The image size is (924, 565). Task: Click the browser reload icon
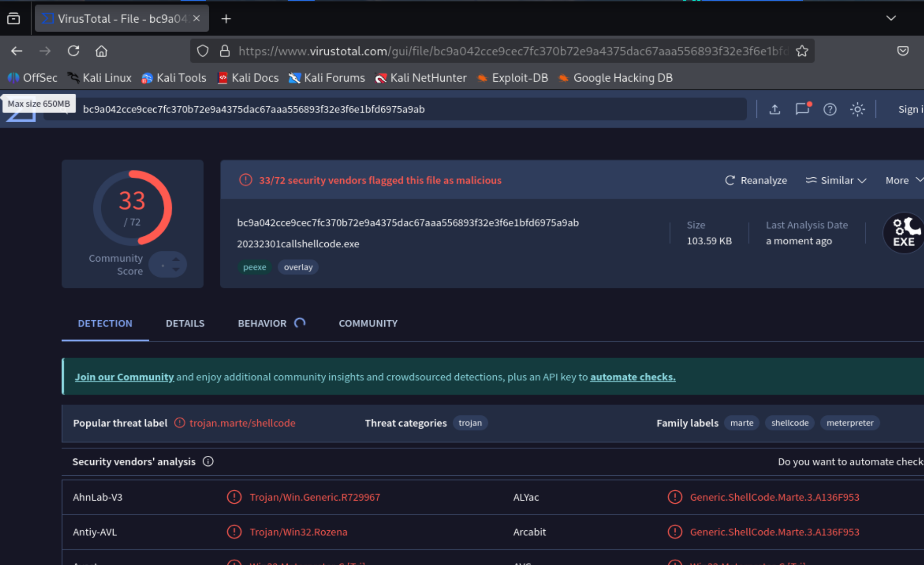[73, 51]
